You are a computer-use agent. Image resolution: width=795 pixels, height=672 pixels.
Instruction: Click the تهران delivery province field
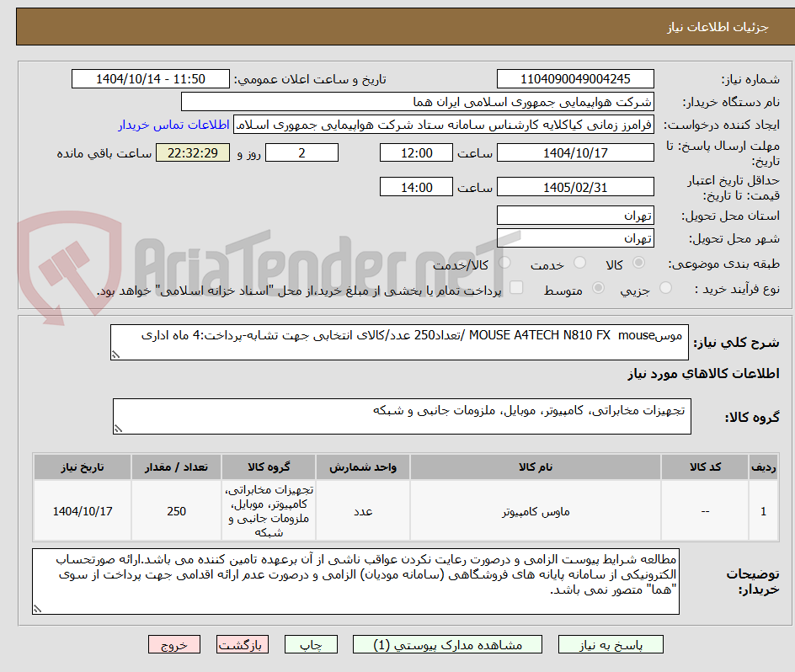(575, 216)
